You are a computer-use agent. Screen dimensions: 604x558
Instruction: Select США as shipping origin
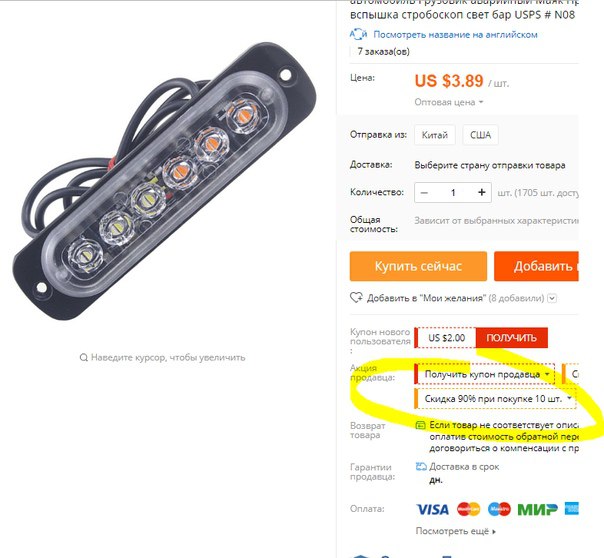click(x=480, y=135)
